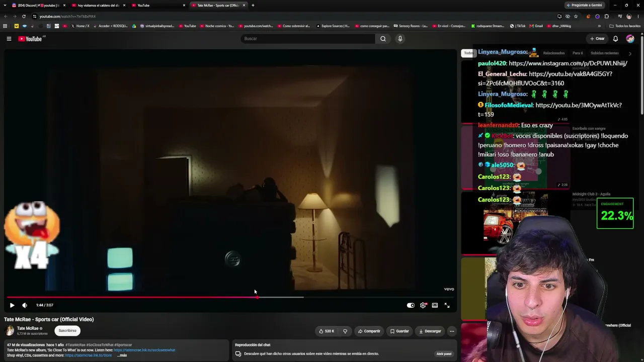Click the youtube.com address bar
The height and width of the screenshot is (362, 644).
coord(292,16)
